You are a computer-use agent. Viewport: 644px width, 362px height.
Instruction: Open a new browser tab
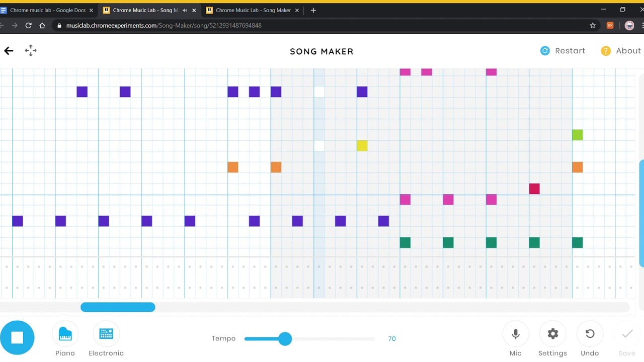313,10
